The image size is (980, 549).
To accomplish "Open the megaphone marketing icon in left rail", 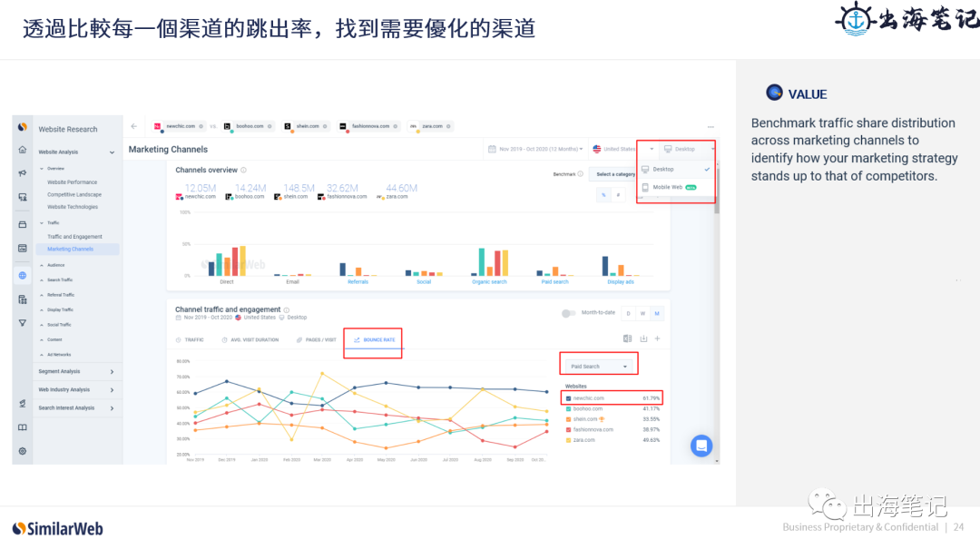I will click(x=23, y=173).
